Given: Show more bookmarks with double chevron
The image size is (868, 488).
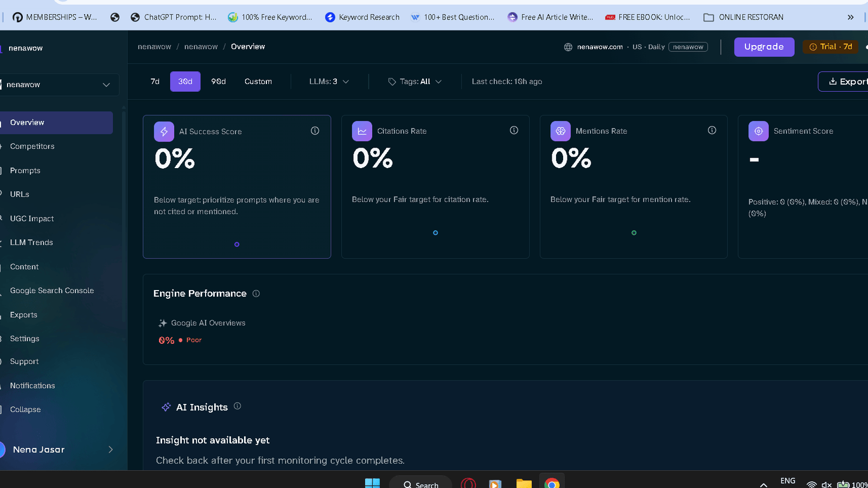Looking at the screenshot, I should [850, 17].
